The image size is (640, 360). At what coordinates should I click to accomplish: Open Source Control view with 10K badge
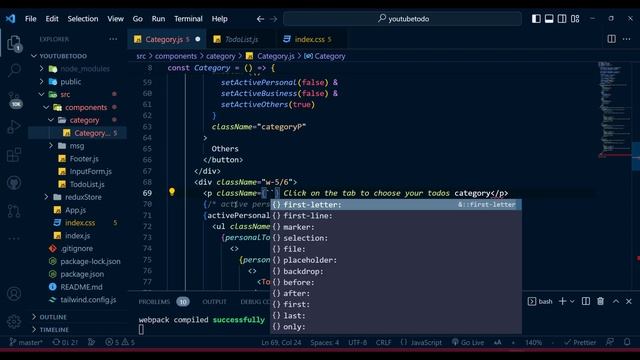coord(15,99)
